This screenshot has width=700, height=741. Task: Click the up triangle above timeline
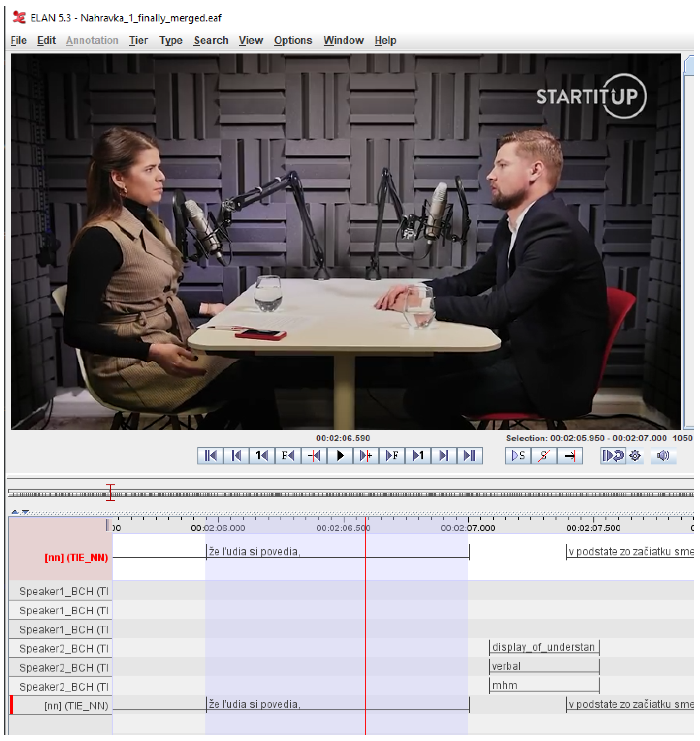[15, 512]
